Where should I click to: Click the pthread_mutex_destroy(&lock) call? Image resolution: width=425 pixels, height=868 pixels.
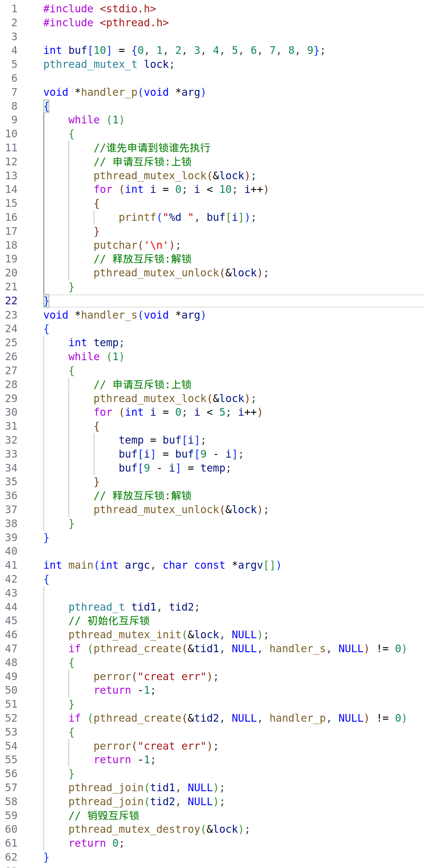(x=159, y=829)
